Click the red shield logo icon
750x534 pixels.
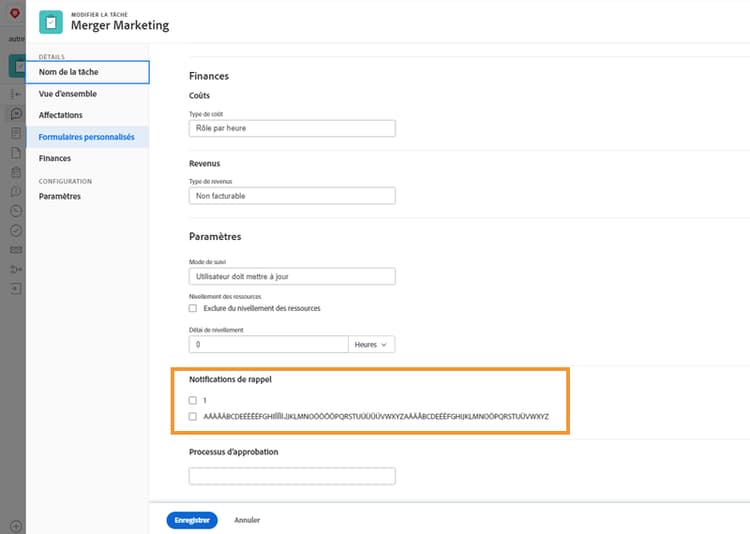point(15,13)
